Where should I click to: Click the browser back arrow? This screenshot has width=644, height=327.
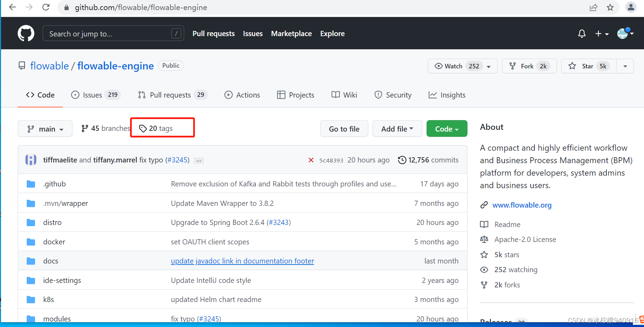click(x=12, y=7)
